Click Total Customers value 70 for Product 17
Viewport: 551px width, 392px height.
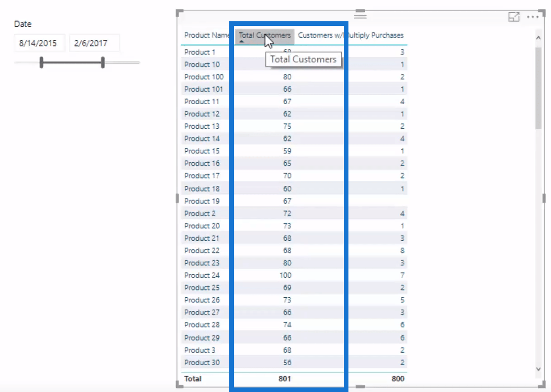(x=287, y=176)
